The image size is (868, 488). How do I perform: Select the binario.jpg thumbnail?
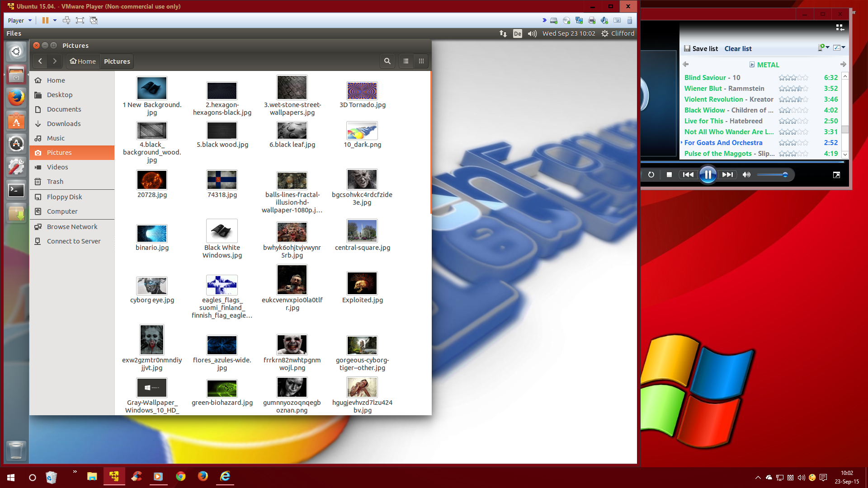(152, 234)
